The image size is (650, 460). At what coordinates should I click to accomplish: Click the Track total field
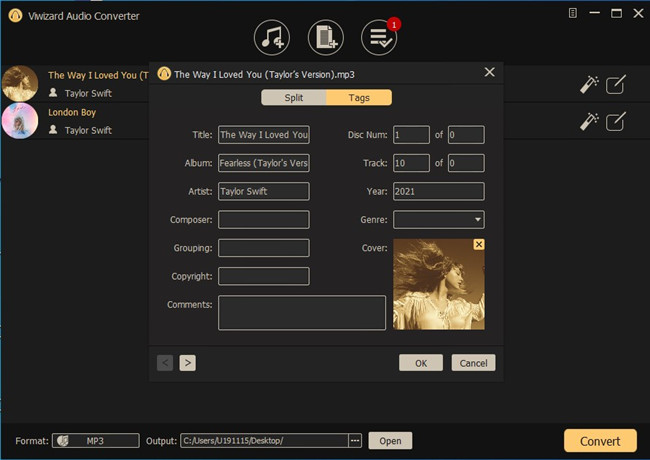tap(466, 163)
